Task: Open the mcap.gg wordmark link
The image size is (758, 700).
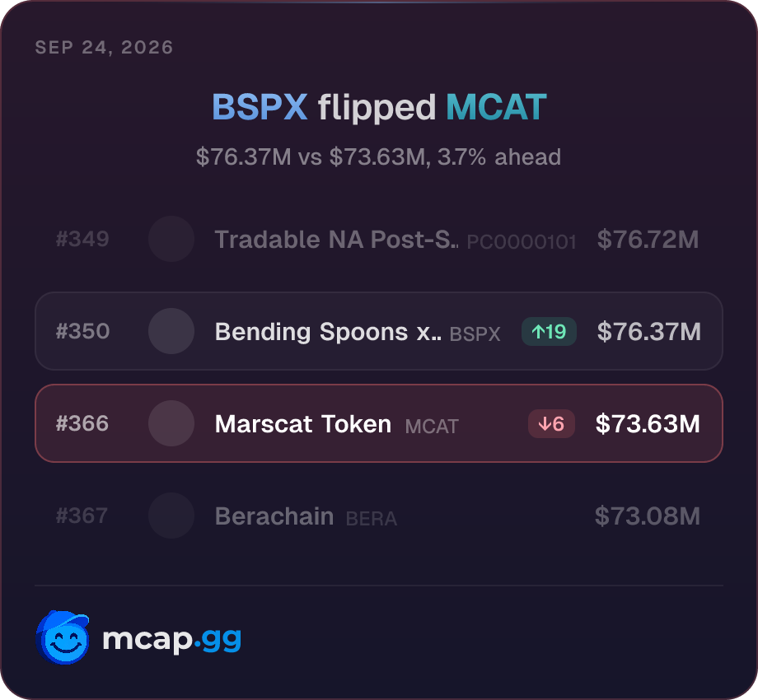Action: 171,640
